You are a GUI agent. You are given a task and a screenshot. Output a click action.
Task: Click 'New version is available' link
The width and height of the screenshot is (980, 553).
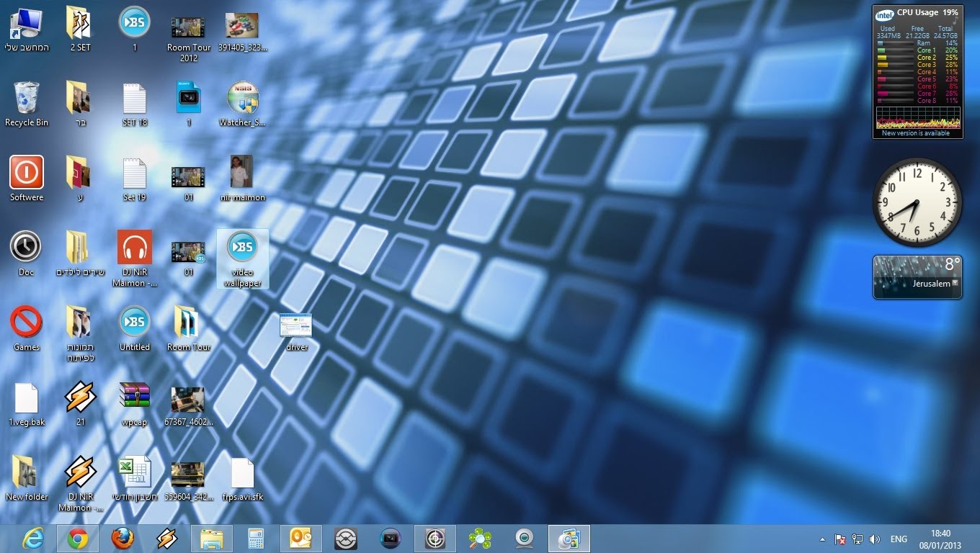point(916,133)
